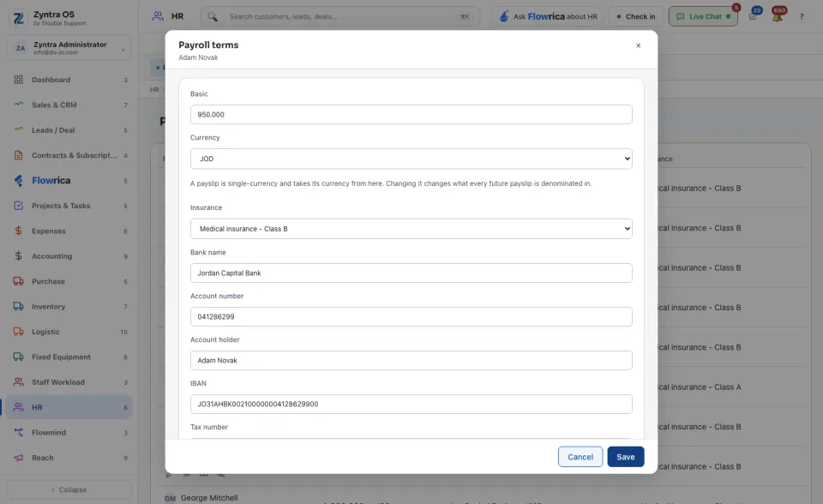The image size is (823, 504).
Task: Click the Basic salary field
Action: (411, 115)
